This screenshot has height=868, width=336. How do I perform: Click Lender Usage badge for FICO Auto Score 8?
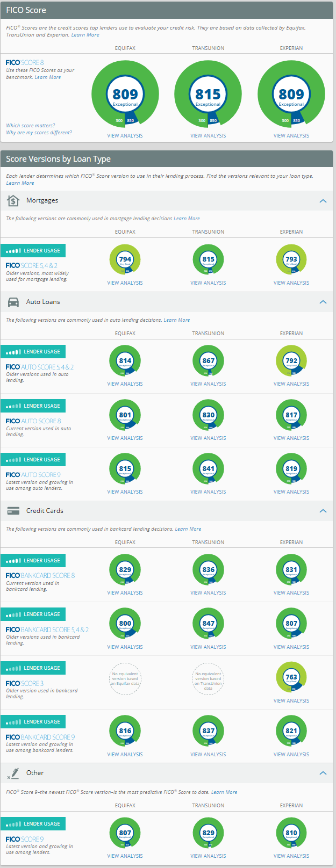pyautogui.click(x=33, y=406)
